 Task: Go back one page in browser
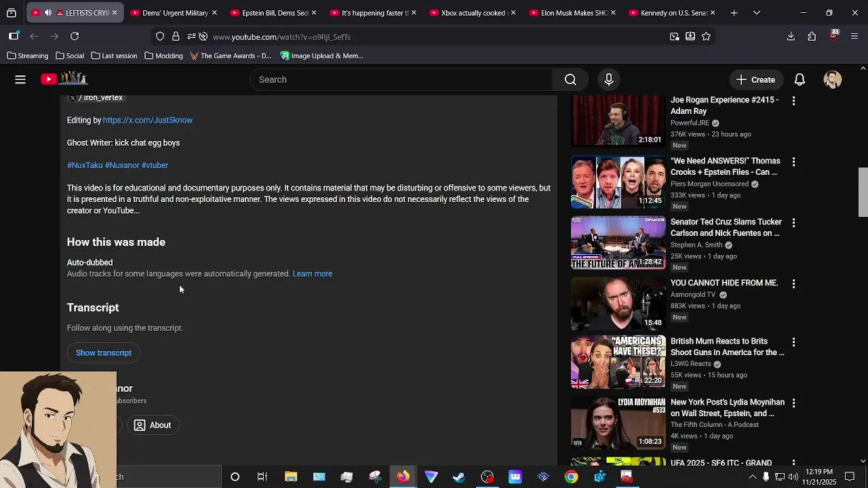[x=34, y=37]
